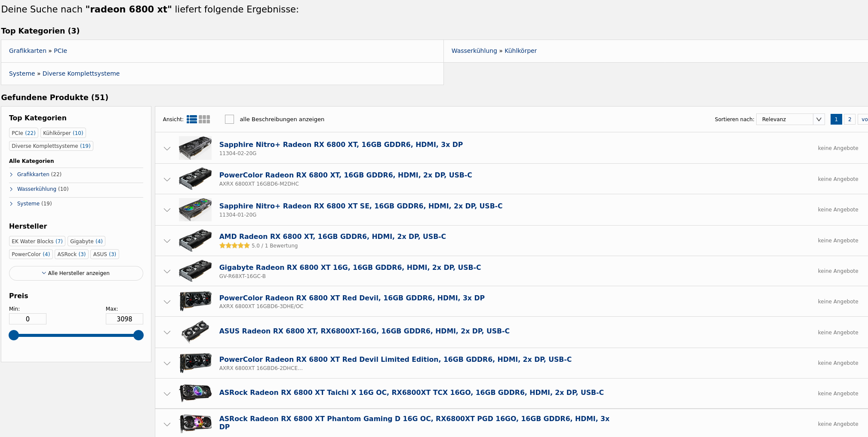
Task: Open Sapphire Nitro+ RX 6800 XT thumbnail
Action: pos(195,148)
